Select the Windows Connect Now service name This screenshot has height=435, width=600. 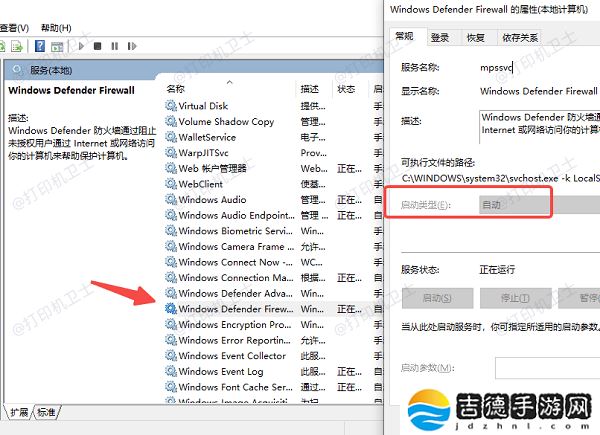tap(235, 262)
